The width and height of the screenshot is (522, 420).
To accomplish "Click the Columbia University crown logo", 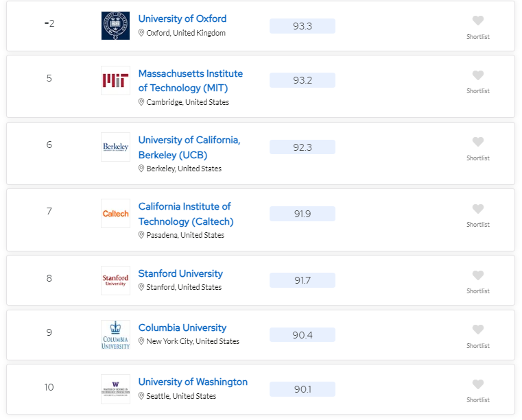I will 115,335.
